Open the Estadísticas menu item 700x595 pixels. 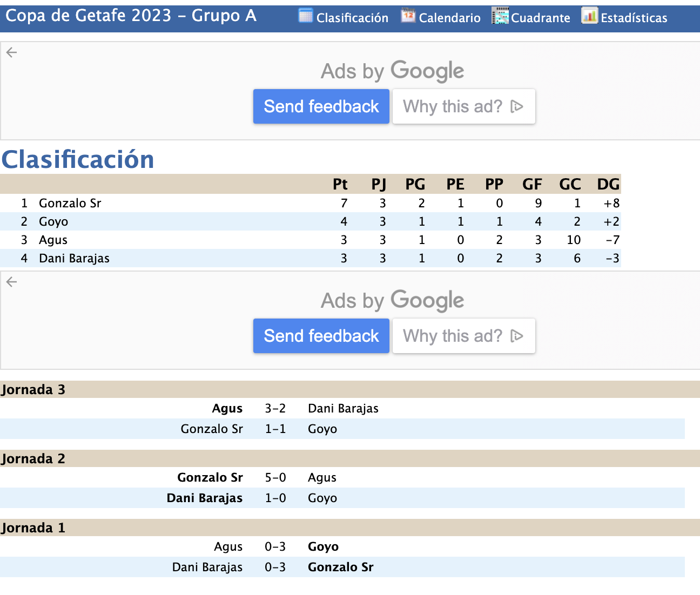click(634, 18)
